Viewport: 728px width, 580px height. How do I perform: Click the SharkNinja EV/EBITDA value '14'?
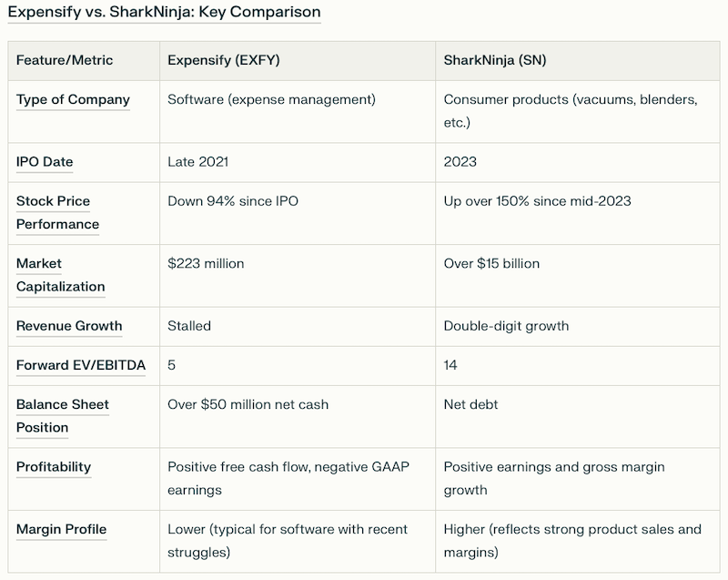pyautogui.click(x=450, y=365)
